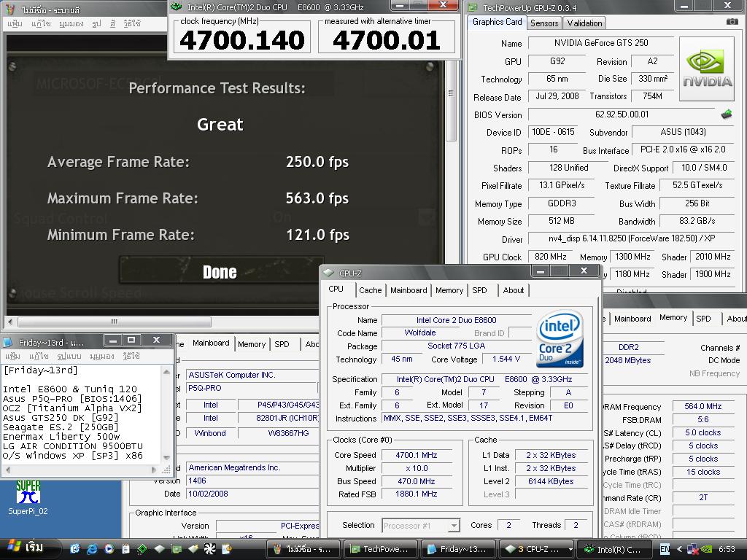Click the Core Speed value 4700.1 MHz
Image resolution: width=747 pixels, height=560 pixels.
coord(416,455)
